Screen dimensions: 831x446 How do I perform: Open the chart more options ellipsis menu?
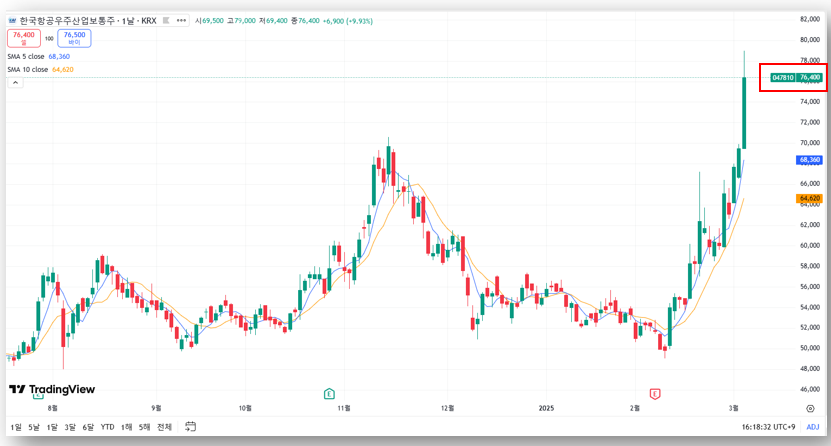pyautogui.click(x=181, y=21)
